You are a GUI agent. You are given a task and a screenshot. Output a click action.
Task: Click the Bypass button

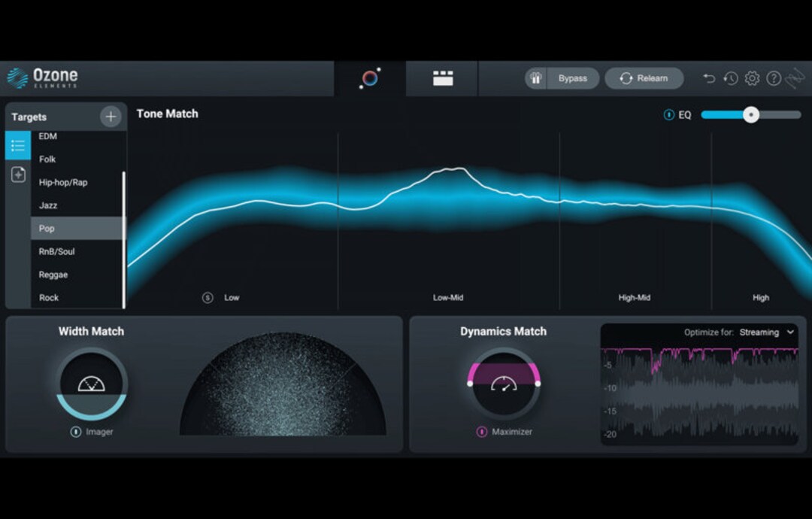[573, 77]
